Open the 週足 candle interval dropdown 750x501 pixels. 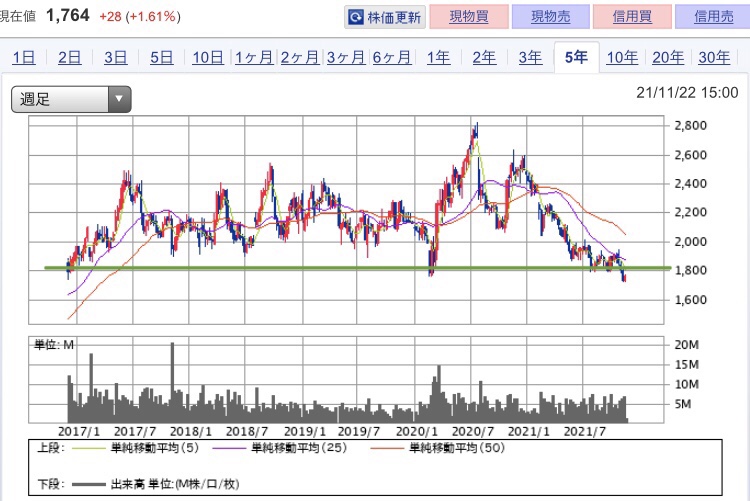pyautogui.click(x=71, y=99)
